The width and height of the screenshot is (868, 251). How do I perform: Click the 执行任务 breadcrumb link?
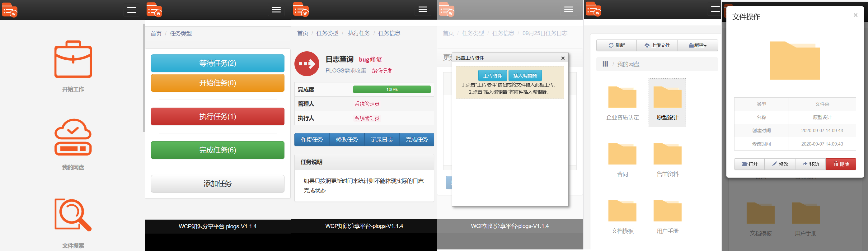(x=359, y=33)
